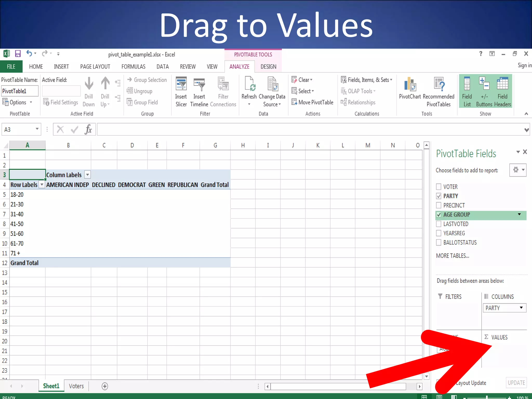532x399 pixels.
Task: Refresh the pivot table data
Action: click(249, 92)
